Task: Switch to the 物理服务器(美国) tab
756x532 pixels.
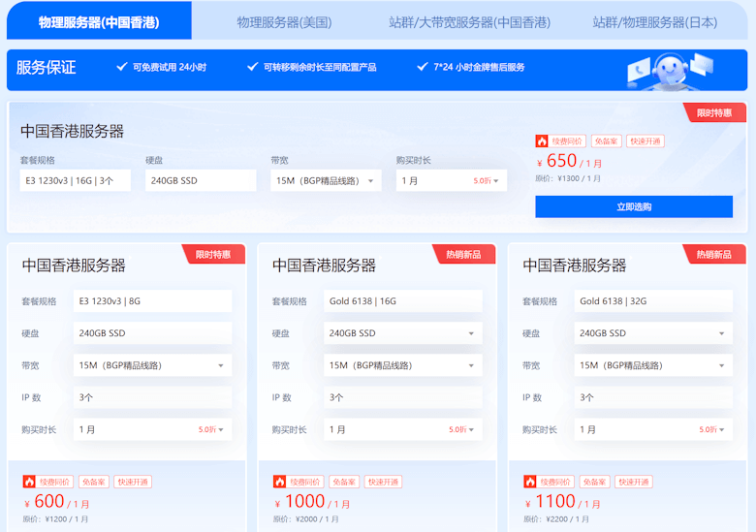Action: 284,21
